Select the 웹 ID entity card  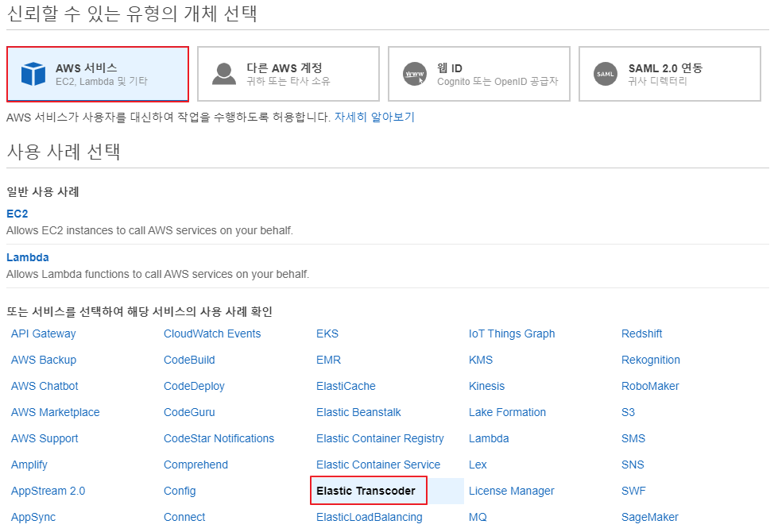[x=479, y=74]
